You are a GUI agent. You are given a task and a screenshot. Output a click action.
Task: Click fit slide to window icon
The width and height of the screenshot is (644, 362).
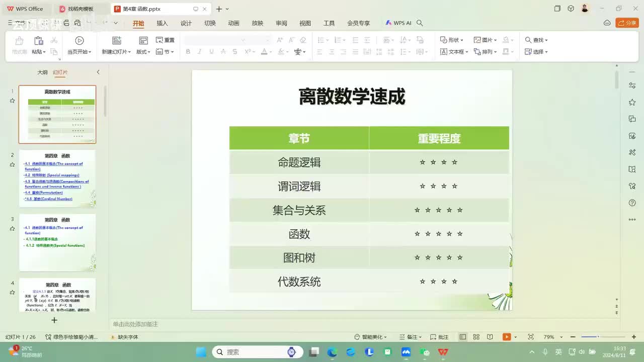pyautogui.click(x=531, y=337)
